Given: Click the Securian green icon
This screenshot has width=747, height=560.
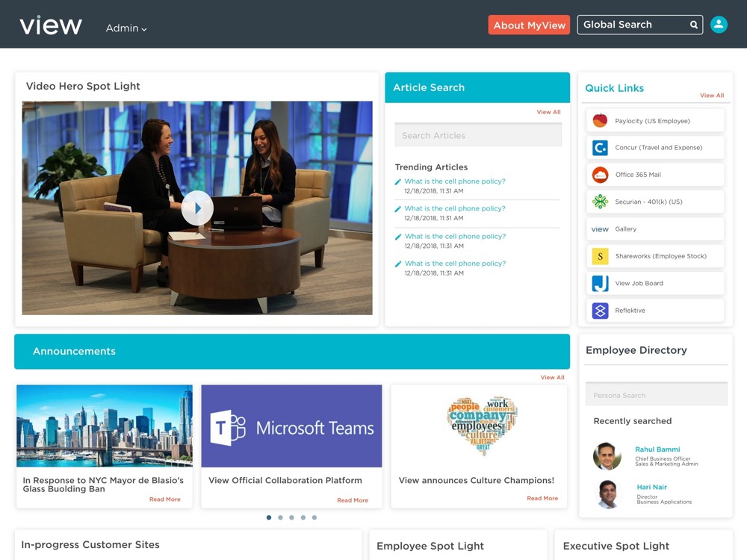Looking at the screenshot, I should click(x=600, y=202).
